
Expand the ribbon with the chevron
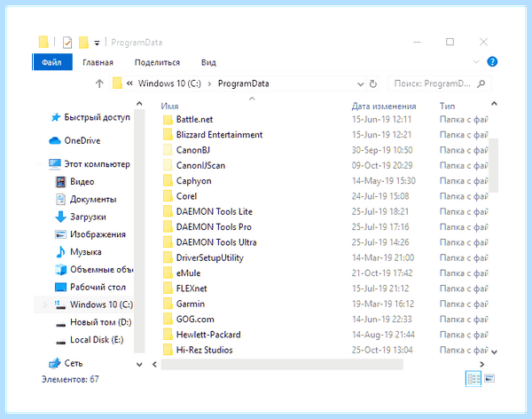(x=476, y=62)
